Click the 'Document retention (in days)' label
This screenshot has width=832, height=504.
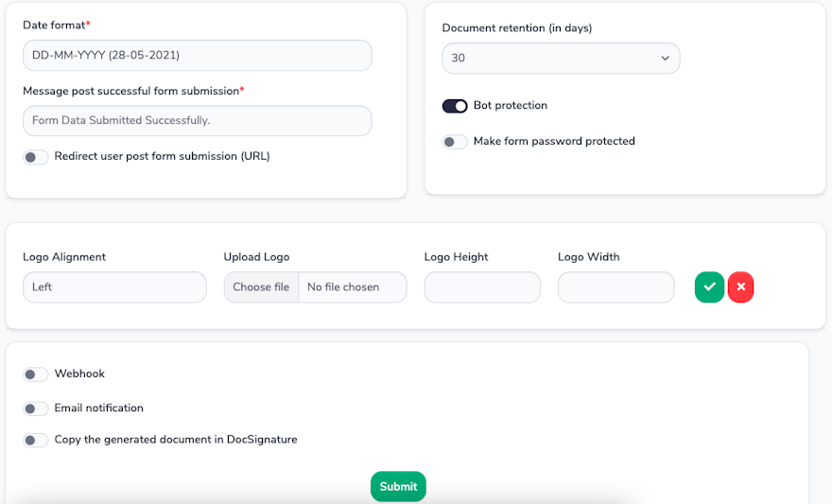click(x=517, y=28)
